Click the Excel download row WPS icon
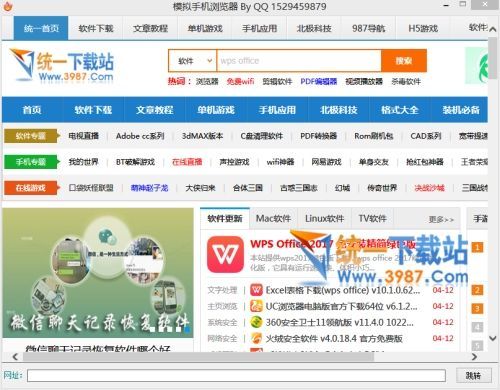Image resolution: width=500 pixels, height=390 pixels. 256,290
